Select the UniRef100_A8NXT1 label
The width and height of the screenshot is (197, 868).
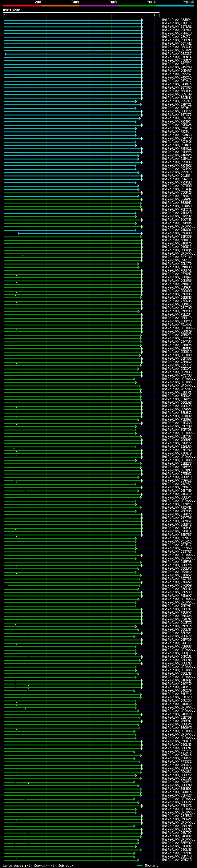[177, 210]
